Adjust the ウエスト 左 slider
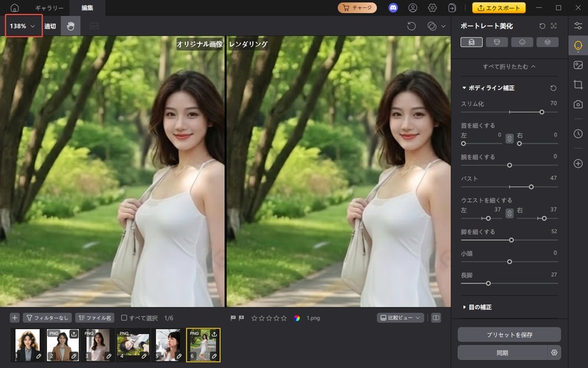The image size is (588, 368). [488, 218]
